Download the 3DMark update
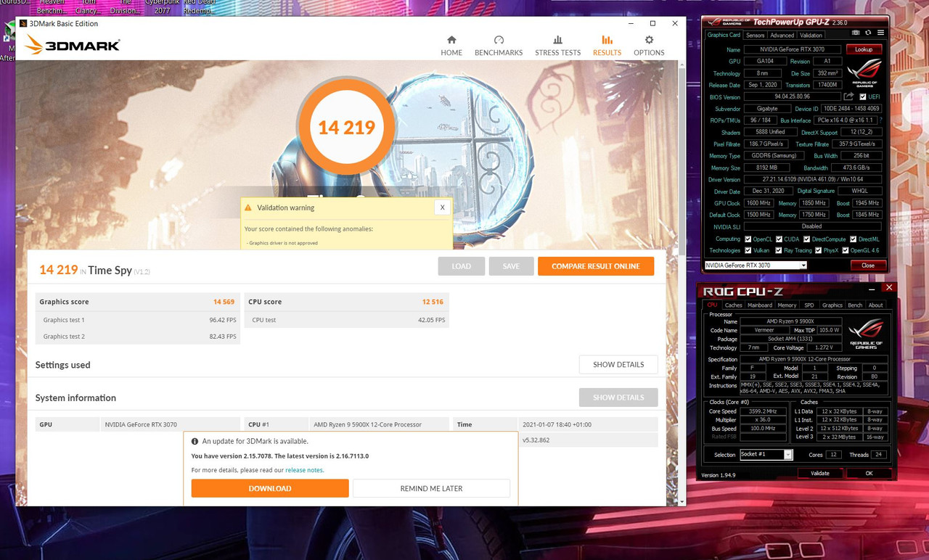The height and width of the screenshot is (560, 929). [x=270, y=488]
